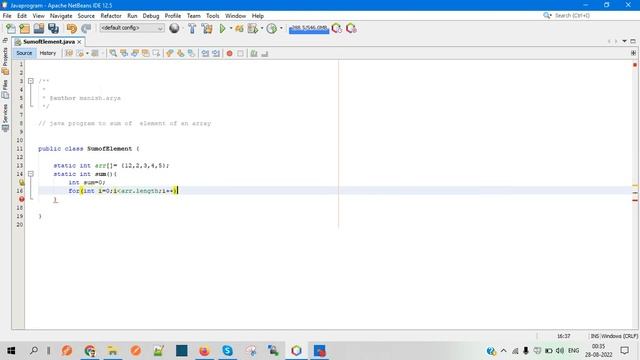
Task: Click the New Project toolbar icon
Action: point(24,28)
